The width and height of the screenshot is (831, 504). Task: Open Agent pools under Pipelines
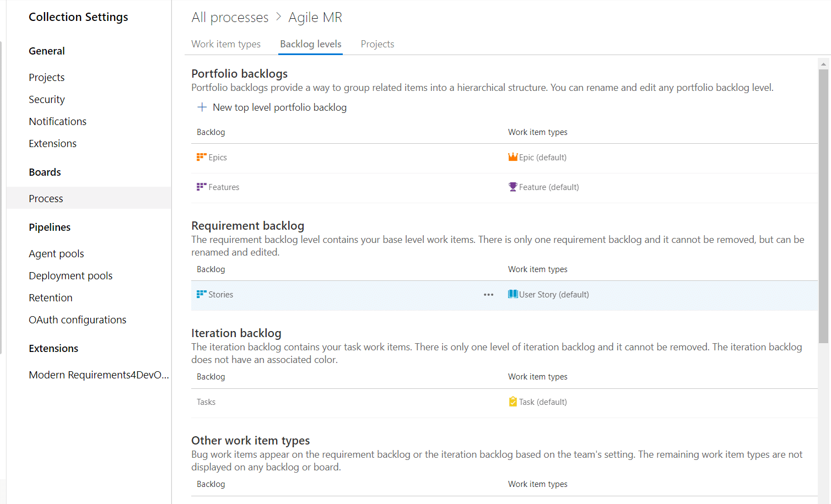(56, 253)
